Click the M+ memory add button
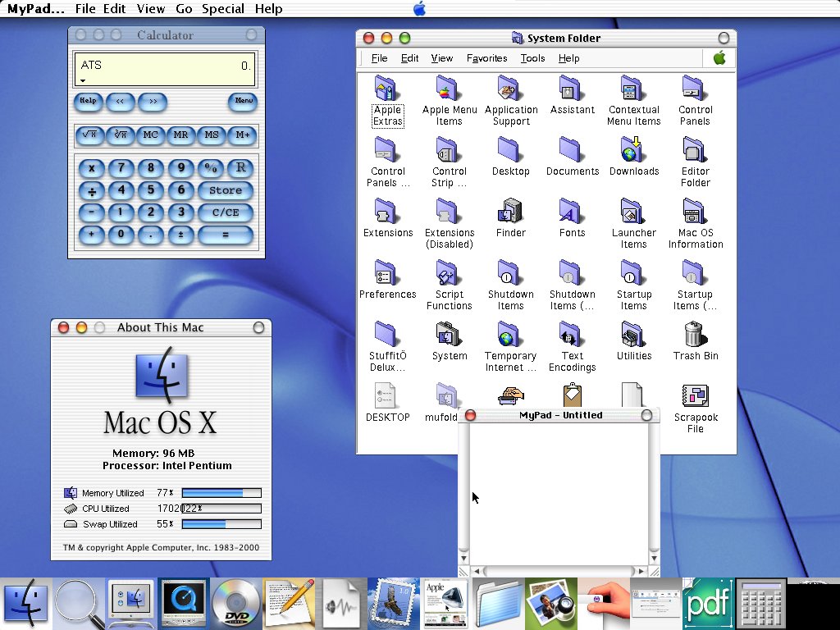The width and height of the screenshot is (840, 630). click(x=243, y=135)
